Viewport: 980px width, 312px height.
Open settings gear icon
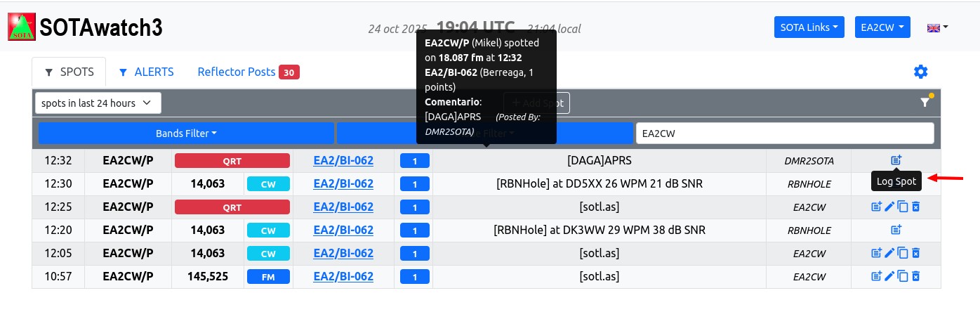tap(920, 72)
